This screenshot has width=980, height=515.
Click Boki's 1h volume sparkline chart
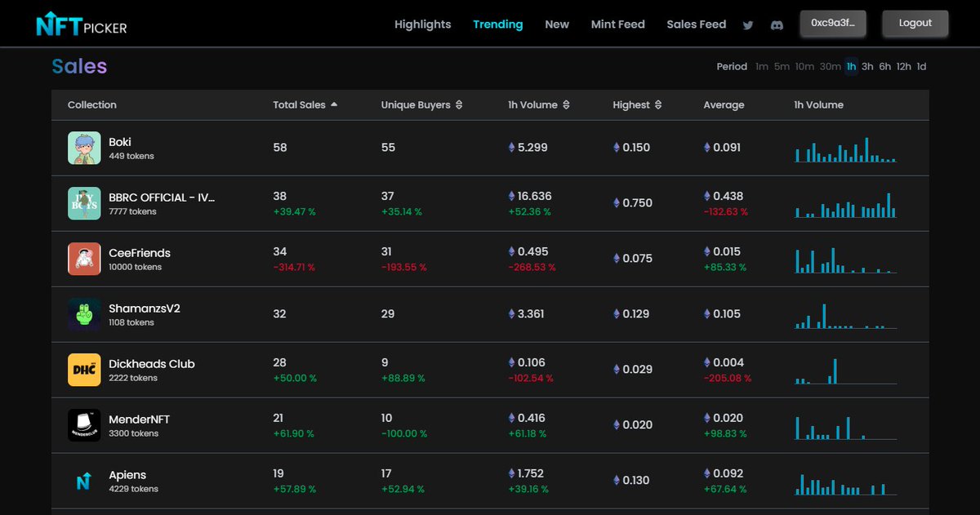(845, 148)
